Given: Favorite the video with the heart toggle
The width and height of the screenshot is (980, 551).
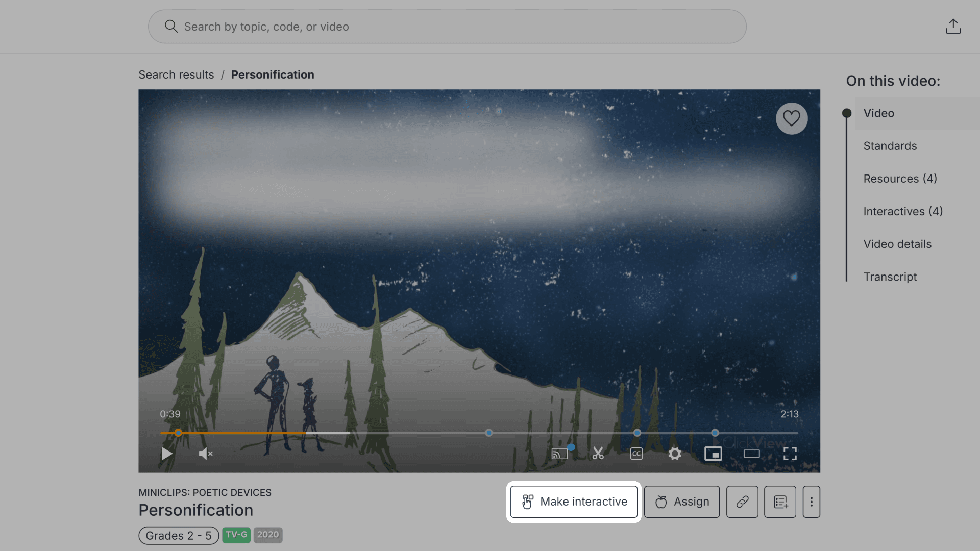Looking at the screenshot, I should click(x=792, y=118).
